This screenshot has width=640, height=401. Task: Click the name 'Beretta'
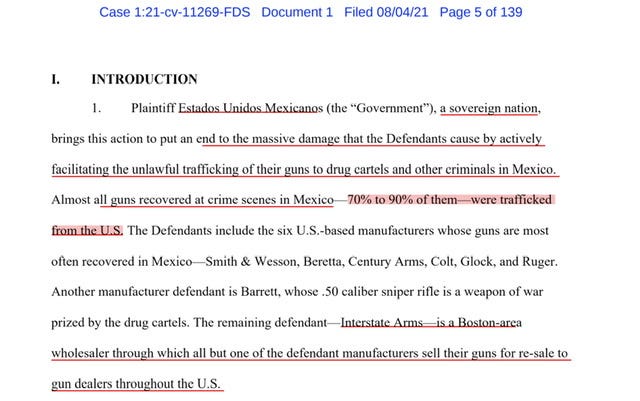click(x=322, y=261)
